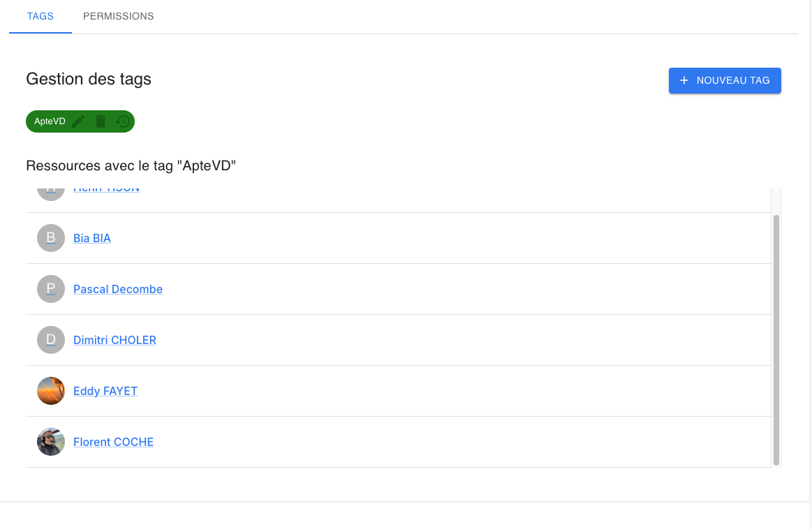Screen dimensions: 812x529
Task: Click the gray P avatar beside Pascal Decombe
Action: click(x=51, y=289)
